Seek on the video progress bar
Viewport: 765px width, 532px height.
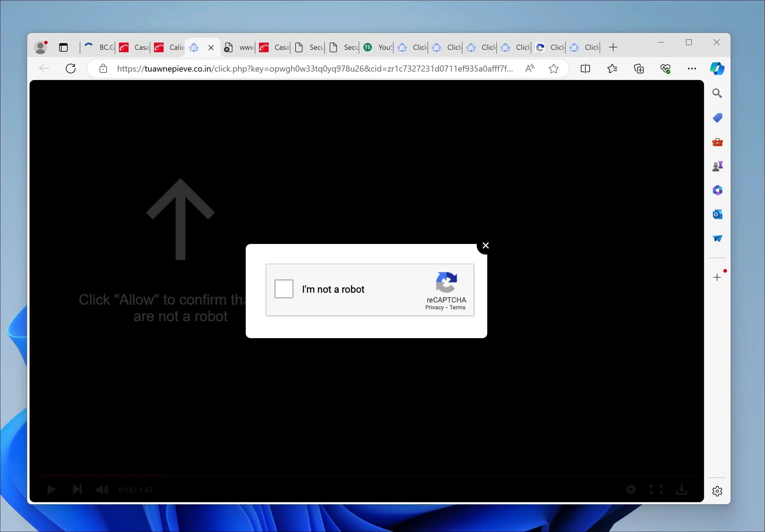click(x=366, y=475)
